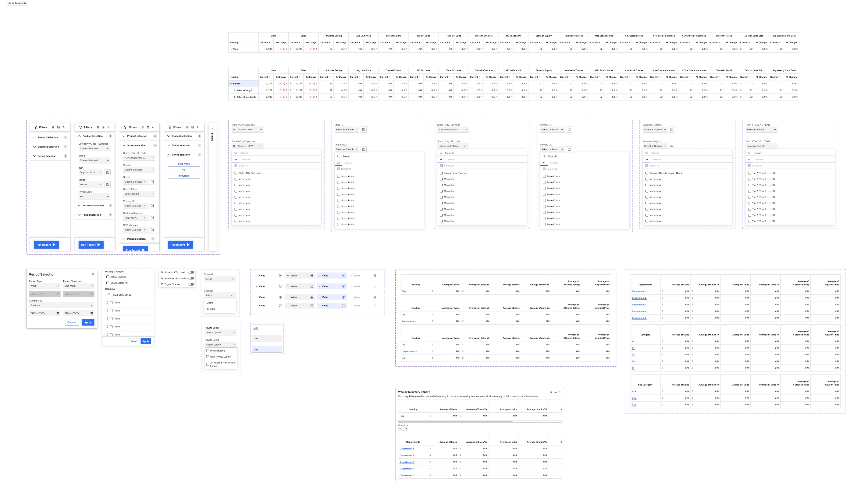Open Weekly Summary Report three-dot menu

pyautogui.click(x=560, y=392)
